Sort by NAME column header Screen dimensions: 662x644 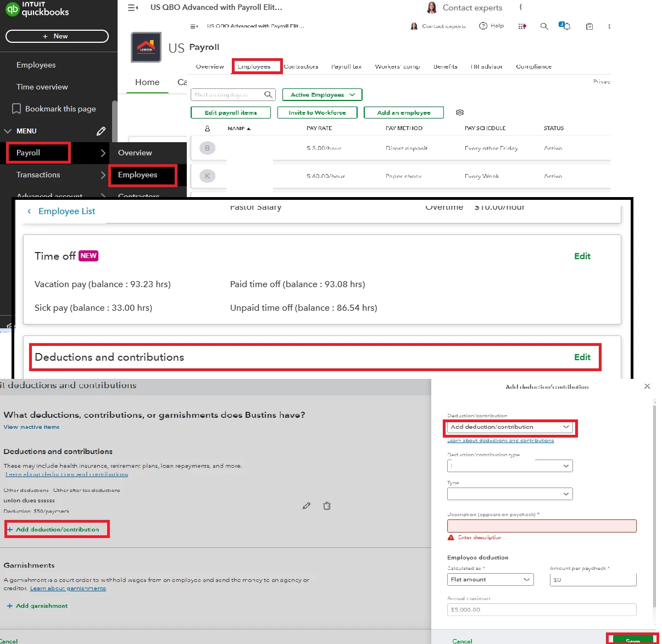239,128
